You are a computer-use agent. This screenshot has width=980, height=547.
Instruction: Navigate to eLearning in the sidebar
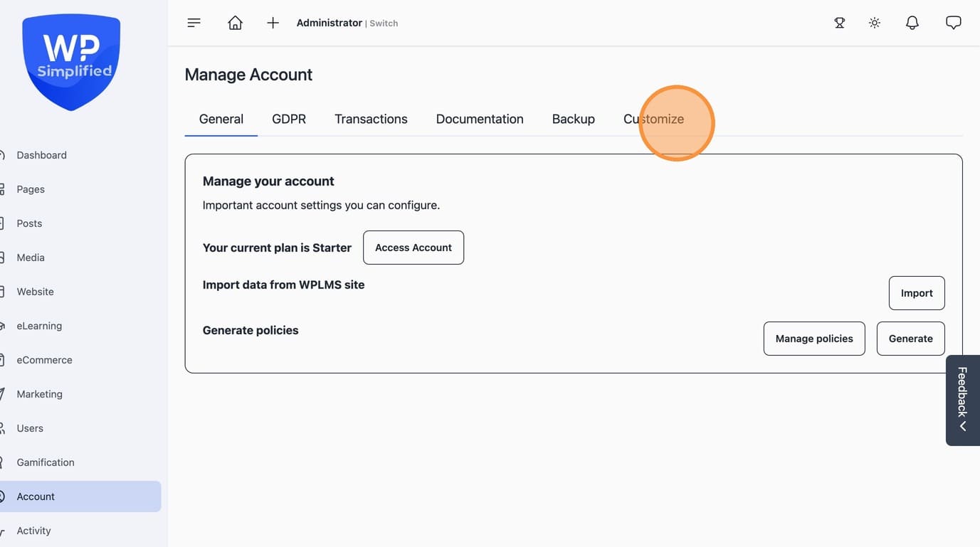click(x=39, y=326)
